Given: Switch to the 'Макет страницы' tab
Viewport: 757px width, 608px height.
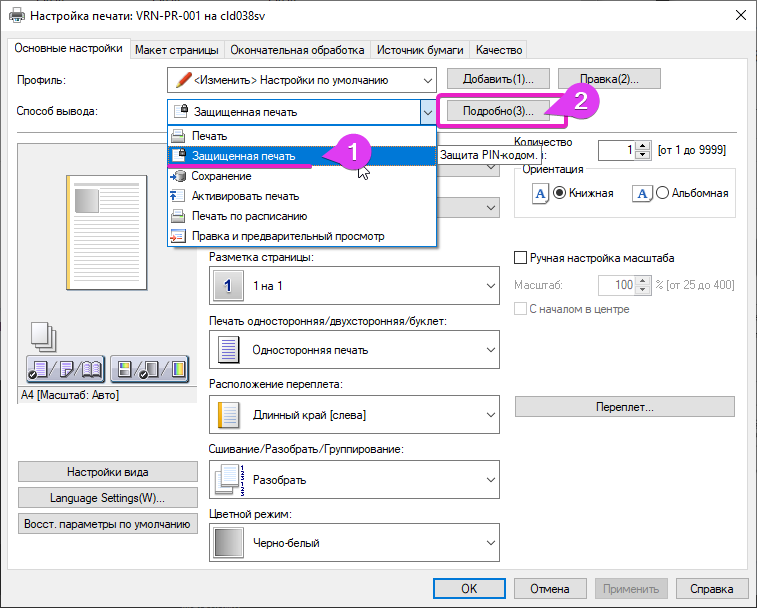Looking at the screenshot, I should click(x=177, y=49).
